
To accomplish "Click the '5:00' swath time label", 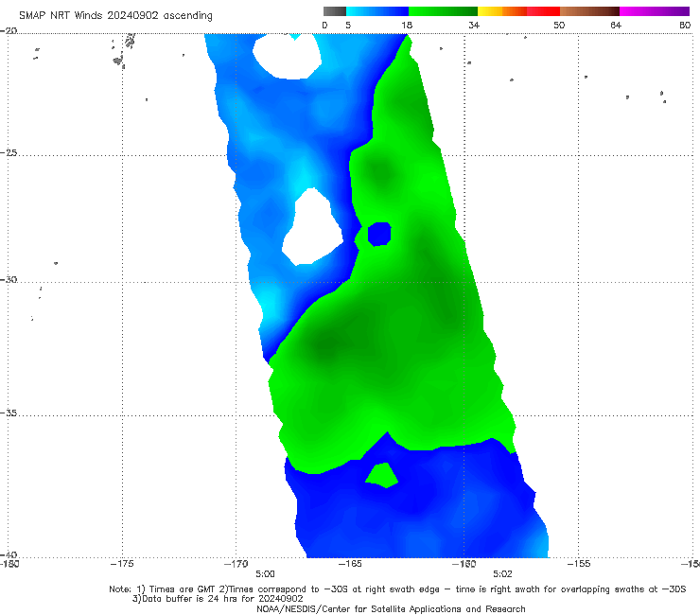I will click(265, 573).
